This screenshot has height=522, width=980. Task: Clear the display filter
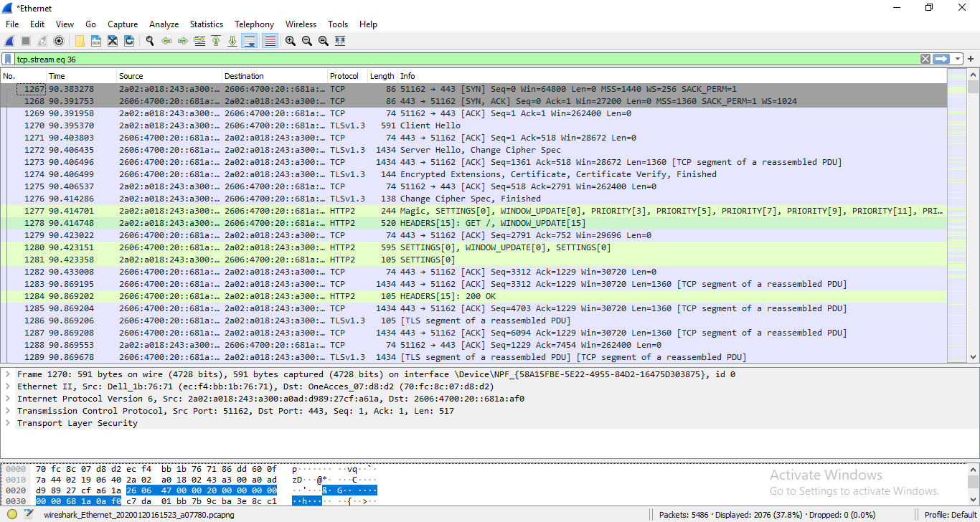click(x=926, y=59)
